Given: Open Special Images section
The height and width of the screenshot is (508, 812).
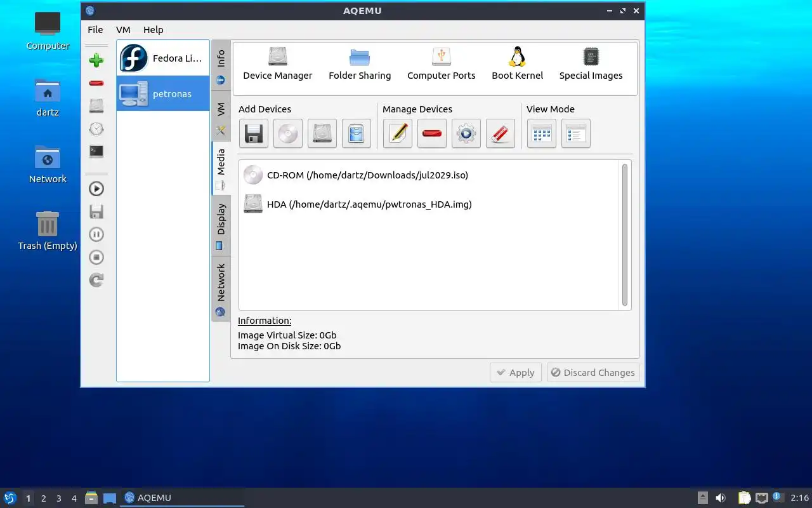Looking at the screenshot, I should click(x=591, y=63).
